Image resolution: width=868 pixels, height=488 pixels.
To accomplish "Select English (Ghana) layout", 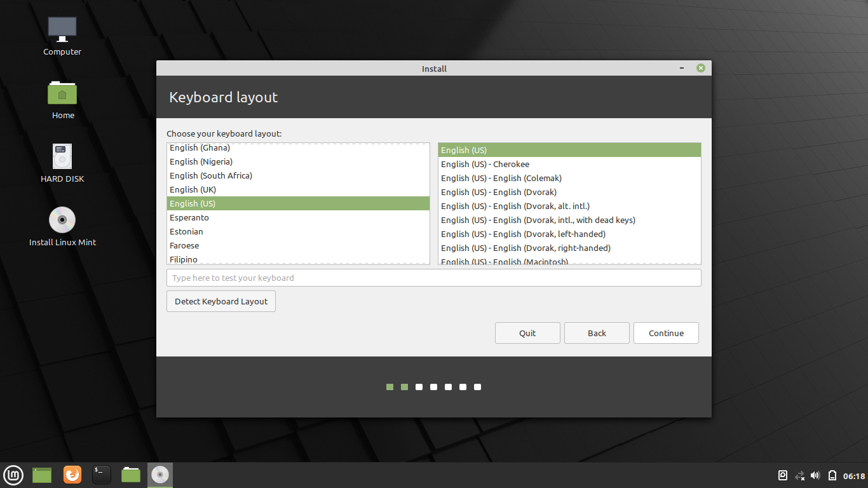I will tap(298, 147).
